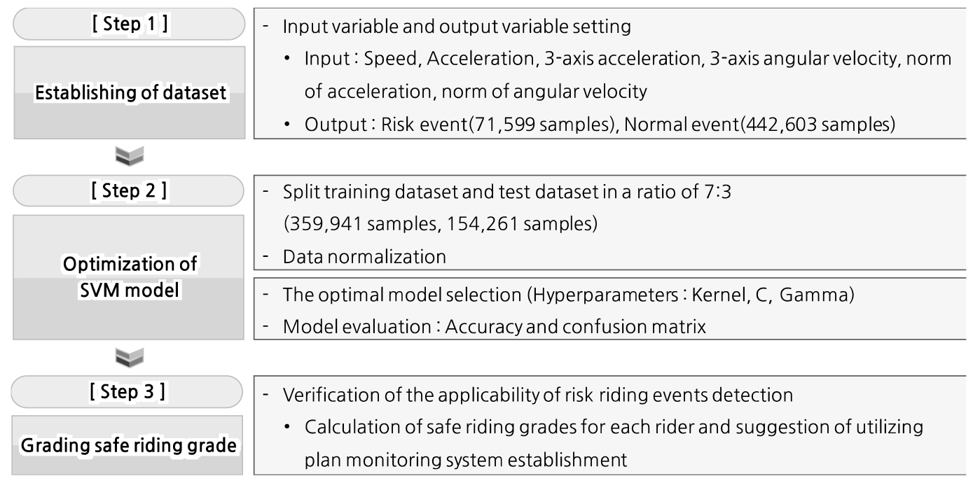980x483 pixels.
Task: Click 'Verification of the applicability' line
Action: click(x=537, y=395)
